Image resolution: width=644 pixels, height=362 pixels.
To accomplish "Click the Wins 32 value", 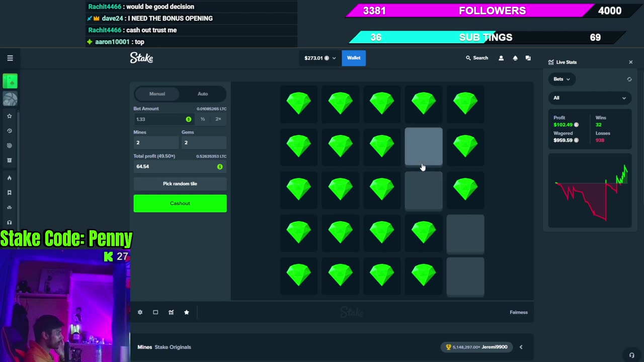I will 599,125.
